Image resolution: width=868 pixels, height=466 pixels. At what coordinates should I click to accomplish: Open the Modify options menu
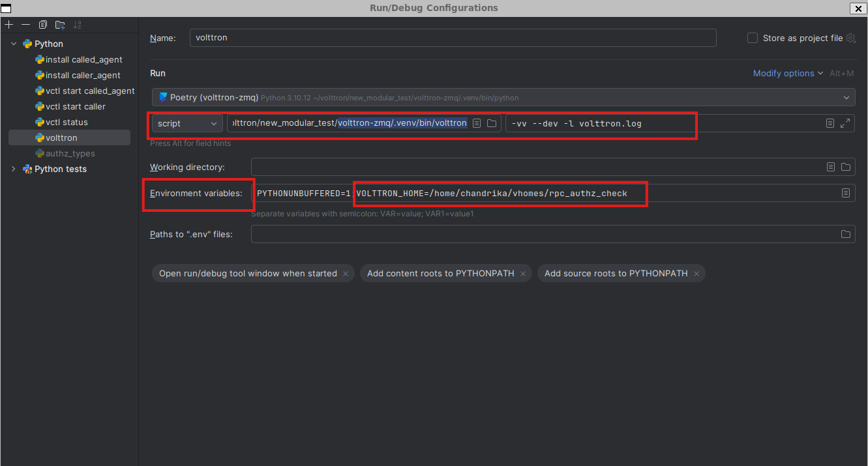coord(788,74)
